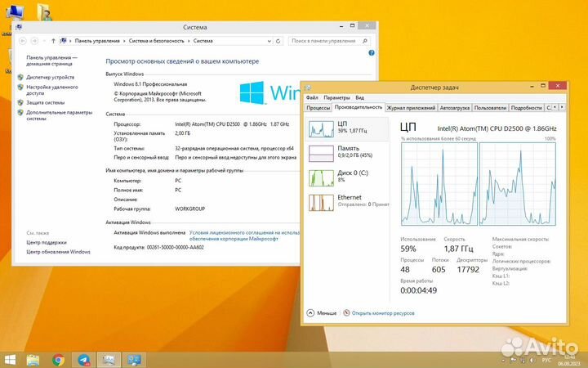Click the Windows logo in System window

pos(252,92)
